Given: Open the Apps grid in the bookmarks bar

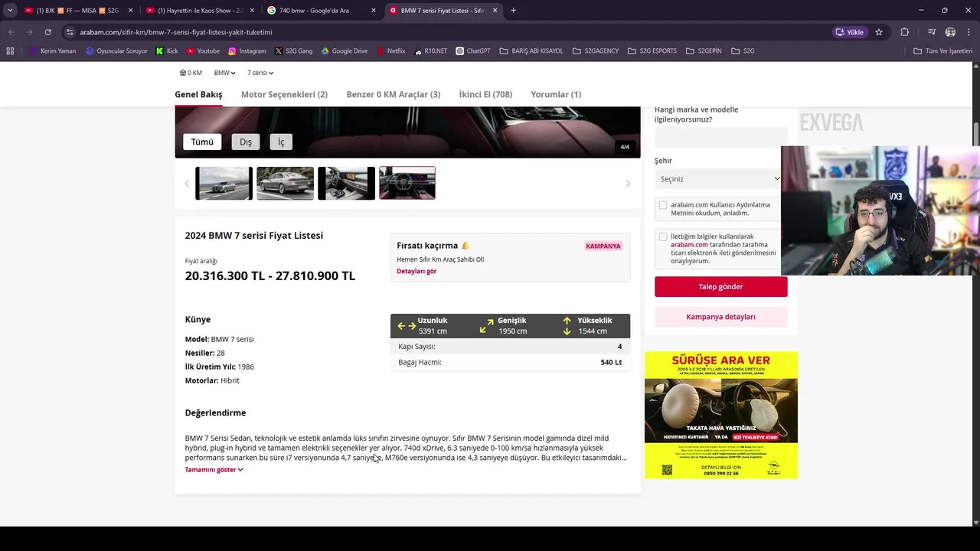Looking at the screenshot, I should (10, 51).
